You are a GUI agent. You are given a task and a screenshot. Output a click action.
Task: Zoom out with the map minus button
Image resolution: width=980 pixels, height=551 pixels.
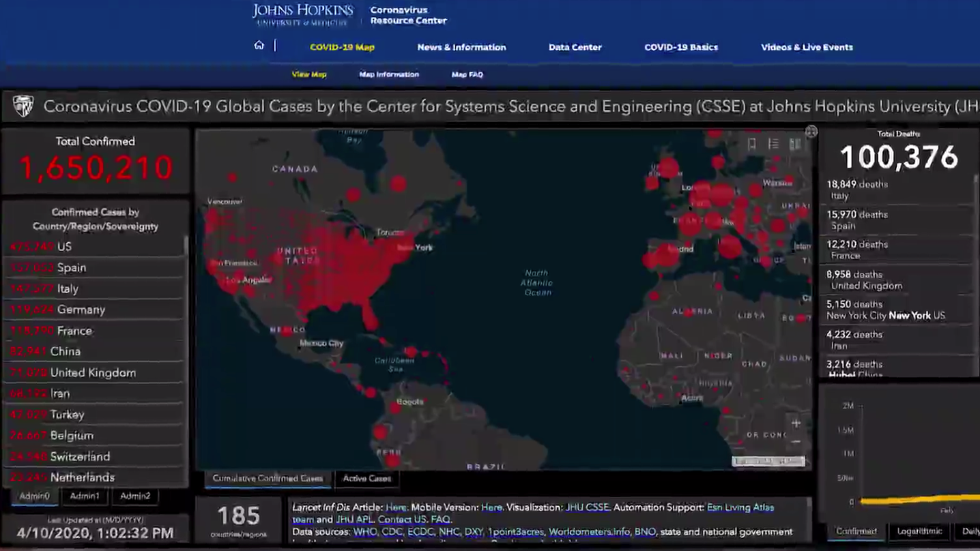(796, 442)
